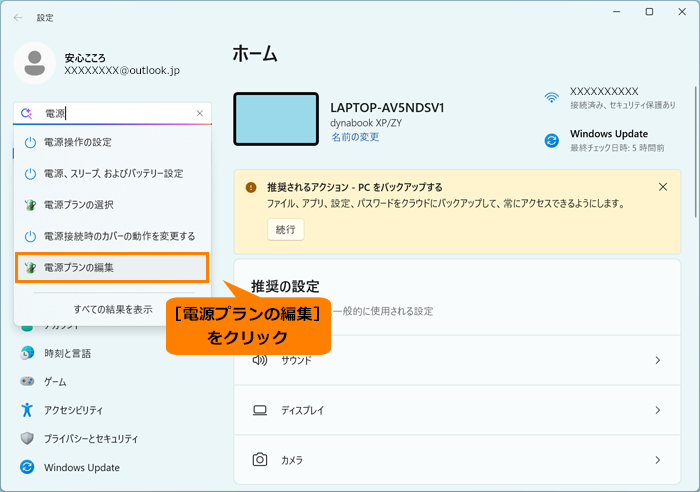Image resolution: width=700 pixels, height=492 pixels.
Task: Click the account email XXXXXXXX@outlook.jp
Action: [122, 71]
